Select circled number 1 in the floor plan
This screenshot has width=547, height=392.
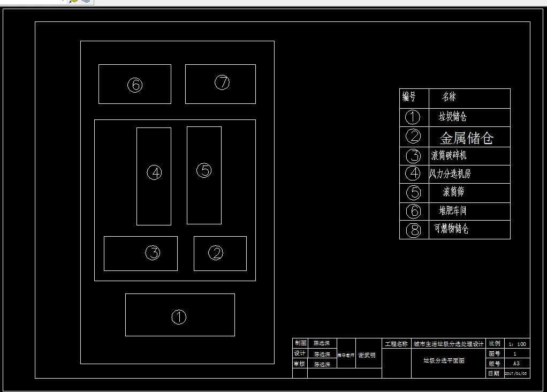click(179, 318)
